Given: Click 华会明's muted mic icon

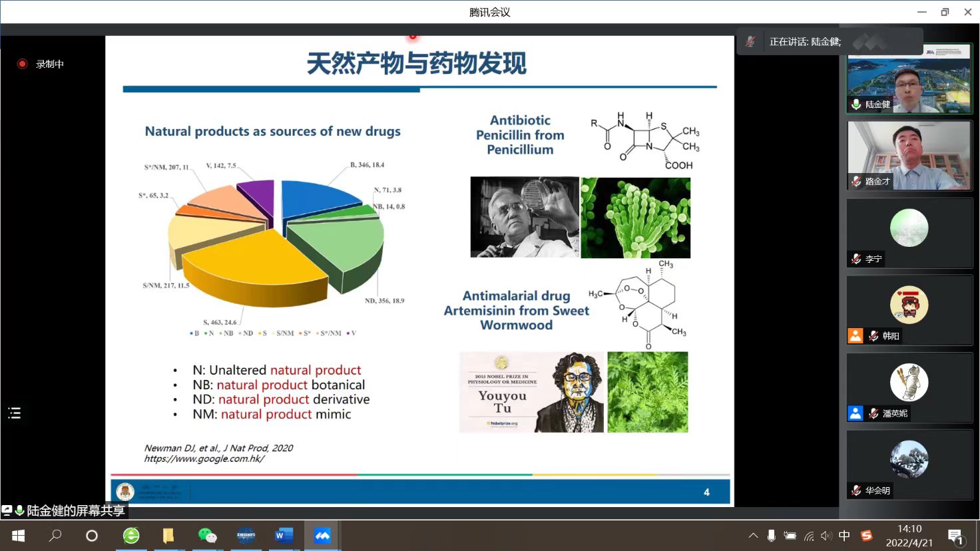Looking at the screenshot, I should pyautogui.click(x=856, y=490).
